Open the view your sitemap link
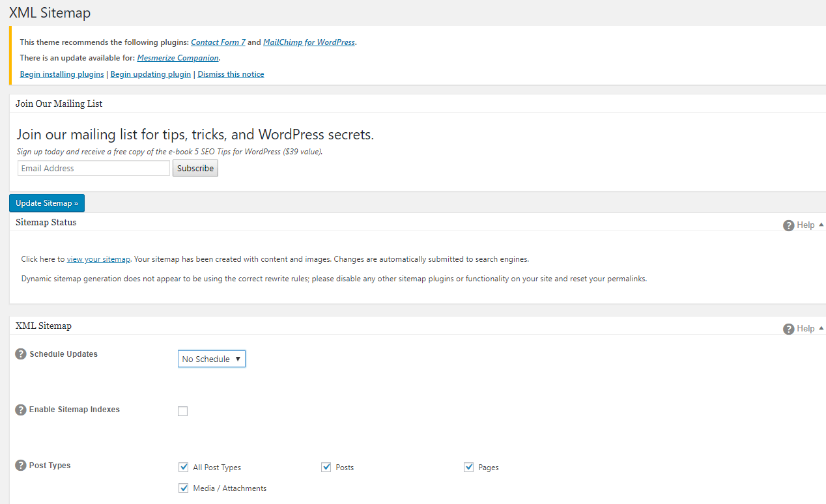The height and width of the screenshot is (504, 826). pos(98,259)
